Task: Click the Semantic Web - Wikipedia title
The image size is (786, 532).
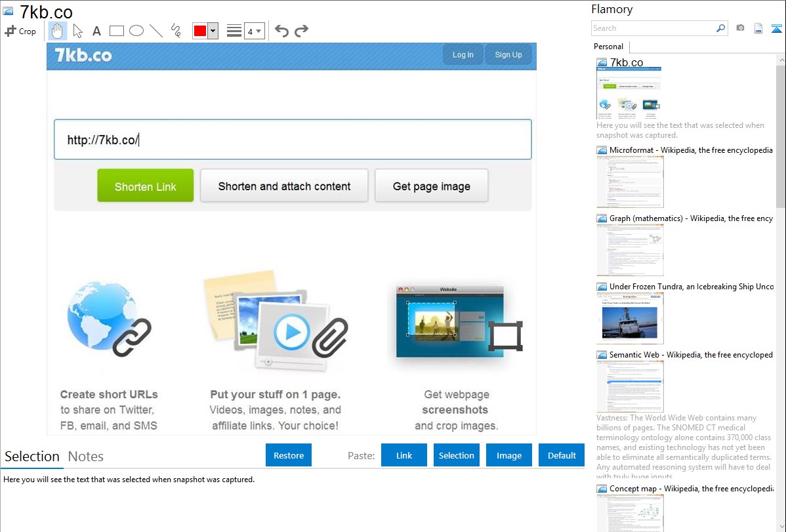Action: pos(691,354)
